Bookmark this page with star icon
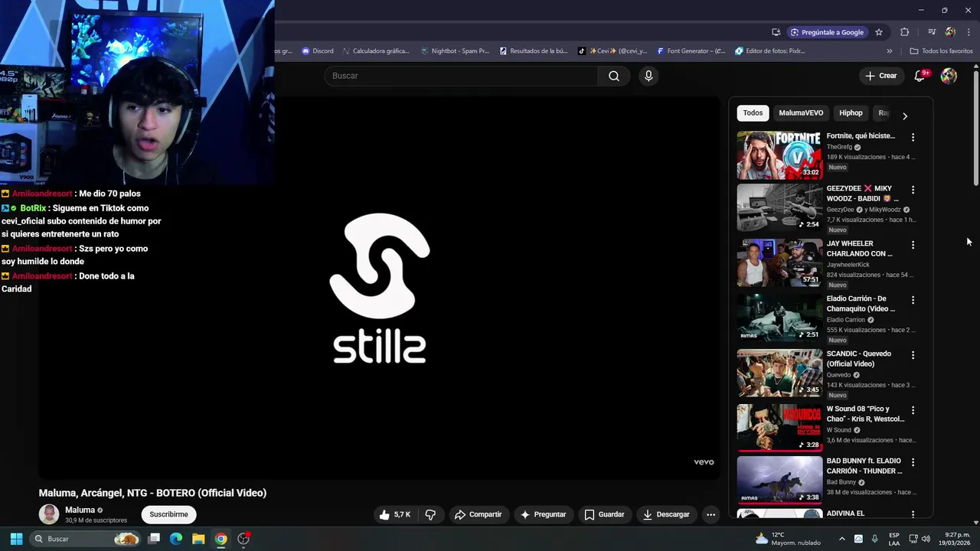The image size is (980, 551). (879, 32)
